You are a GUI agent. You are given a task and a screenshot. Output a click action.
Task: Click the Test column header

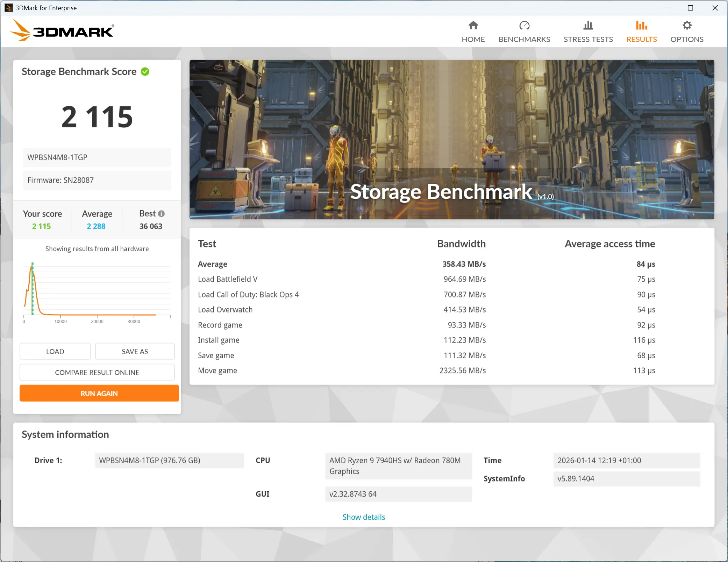pos(207,244)
